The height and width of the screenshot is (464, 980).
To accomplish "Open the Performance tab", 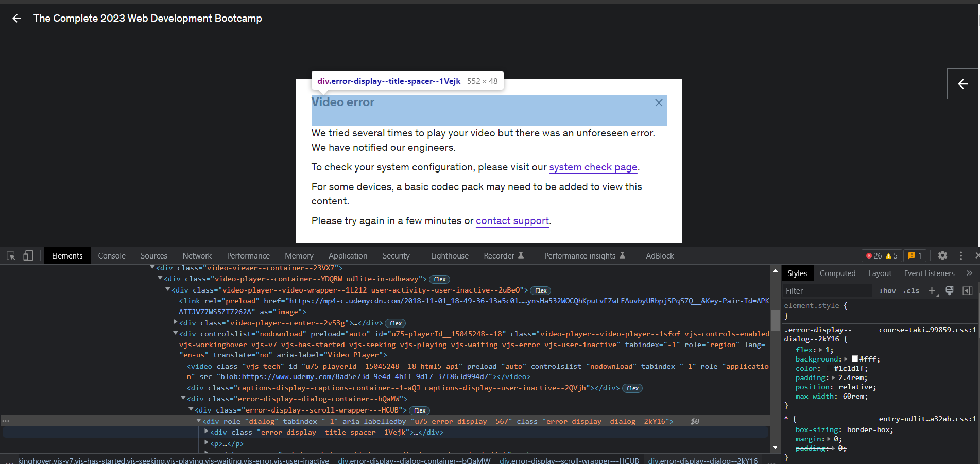I will (x=248, y=256).
